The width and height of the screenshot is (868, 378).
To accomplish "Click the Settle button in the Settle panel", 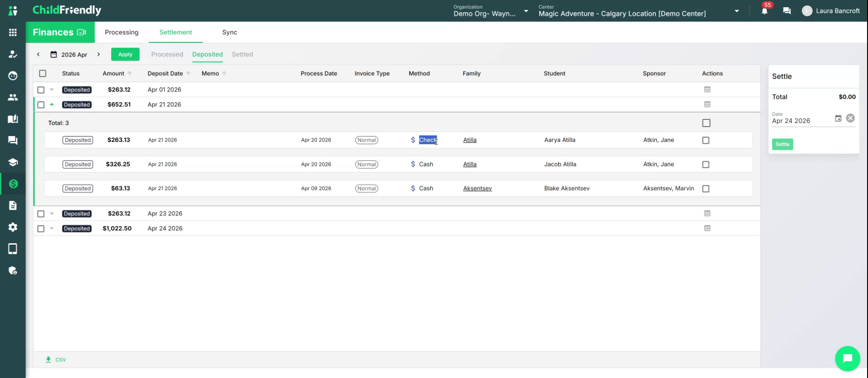I will tap(783, 144).
